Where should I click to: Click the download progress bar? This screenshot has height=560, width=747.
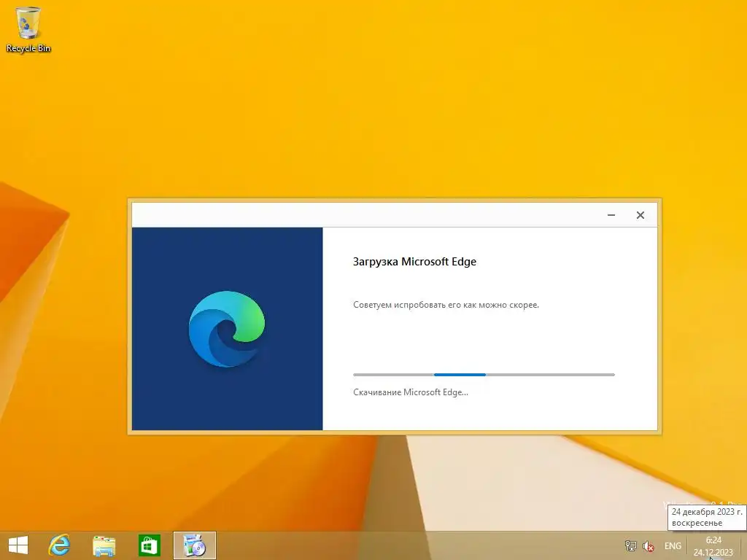tap(484, 375)
